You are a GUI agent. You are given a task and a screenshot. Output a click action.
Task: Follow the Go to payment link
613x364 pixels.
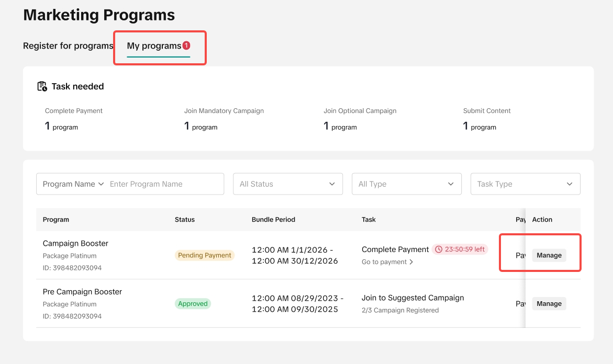[x=384, y=262]
